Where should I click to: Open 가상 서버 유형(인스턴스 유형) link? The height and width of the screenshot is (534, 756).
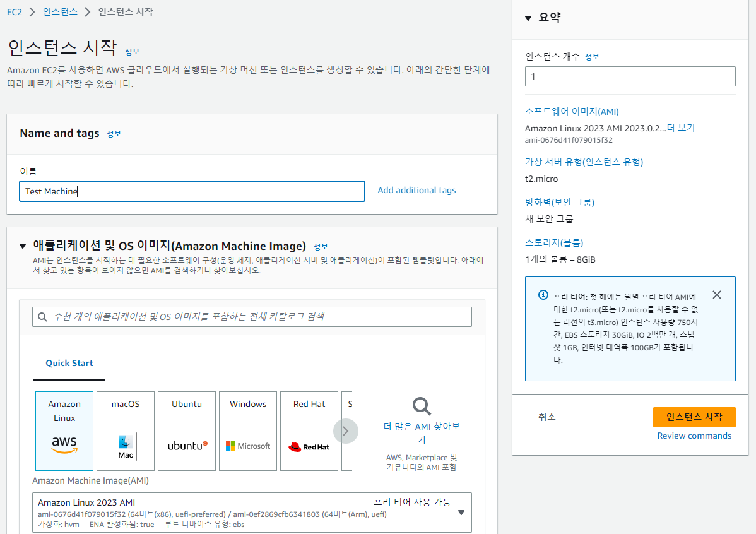click(x=584, y=162)
